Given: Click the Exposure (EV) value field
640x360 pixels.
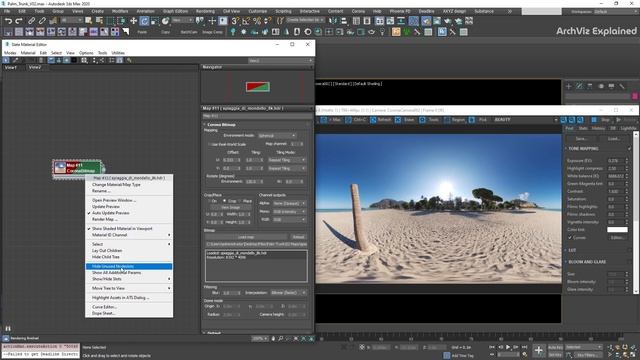Looking at the screenshot, I should tap(616, 161).
